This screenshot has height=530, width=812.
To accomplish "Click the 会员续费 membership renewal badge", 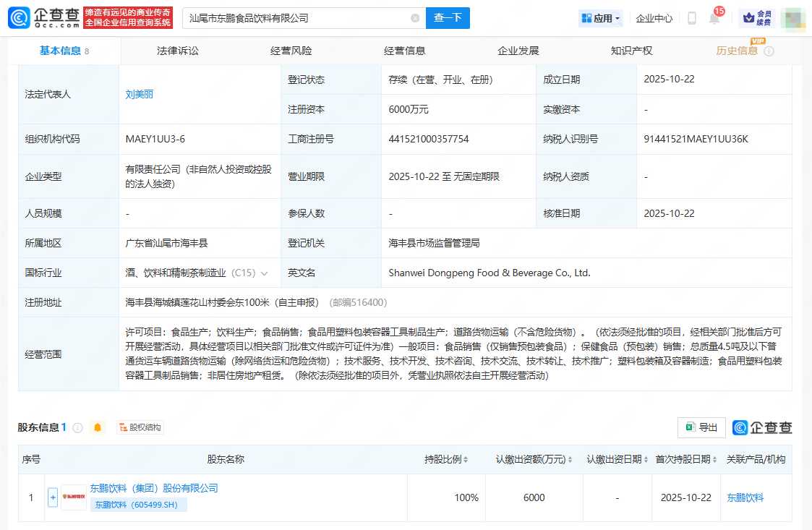I will click(x=756, y=18).
